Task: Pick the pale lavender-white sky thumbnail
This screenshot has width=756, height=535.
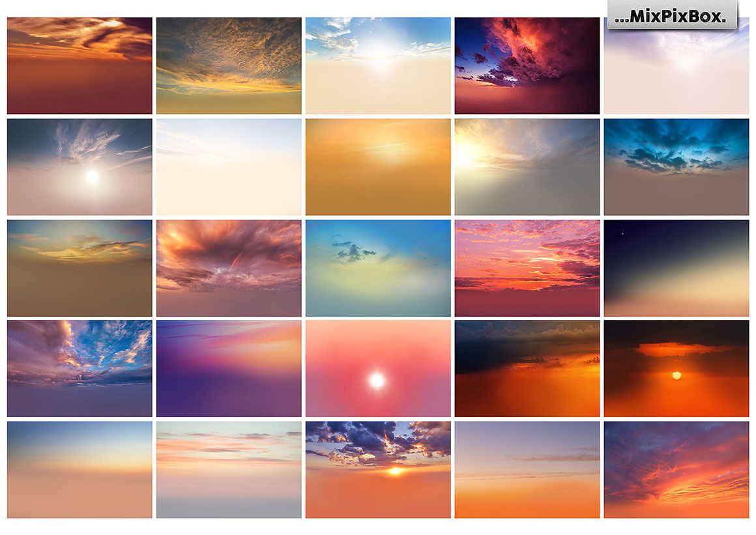Action: [x=676, y=66]
